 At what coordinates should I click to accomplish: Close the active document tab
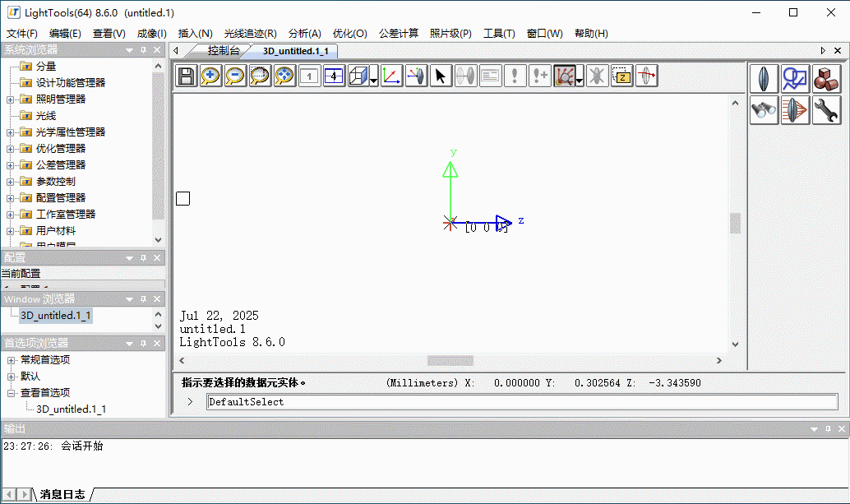[x=838, y=50]
